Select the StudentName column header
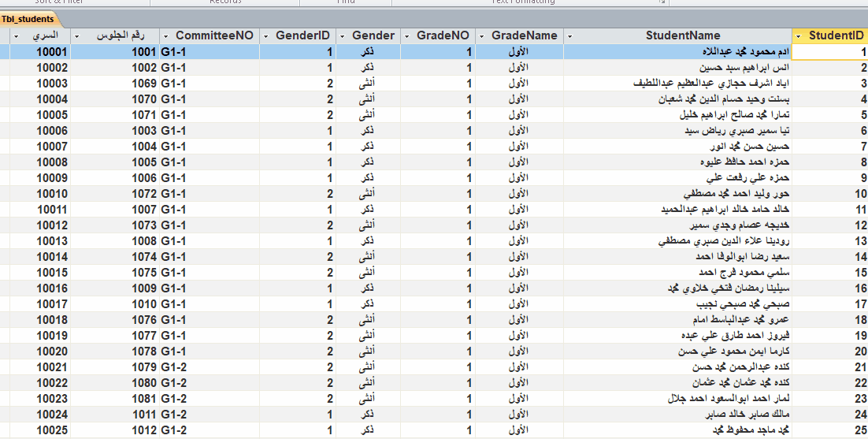This screenshot has width=868, height=439. [682, 35]
